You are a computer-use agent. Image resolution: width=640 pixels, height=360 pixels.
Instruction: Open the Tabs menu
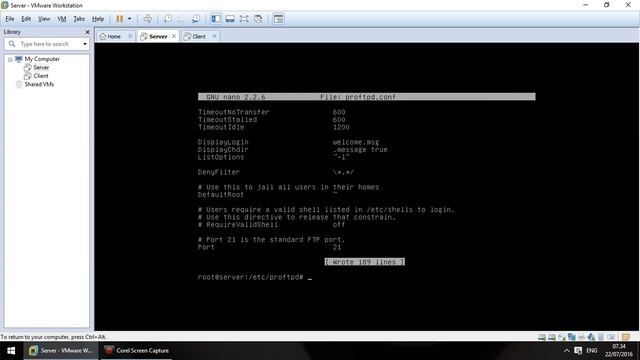point(79,19)
